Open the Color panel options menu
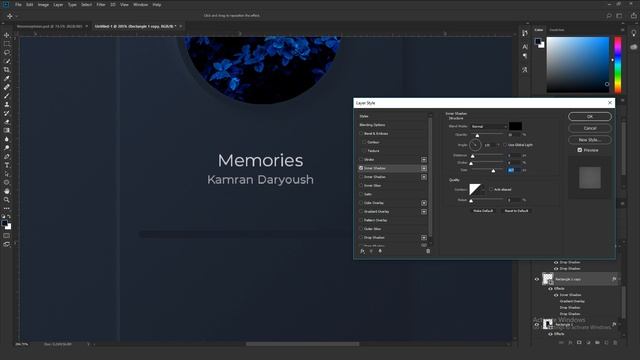This screenshot has height=360, width=640. 622,30
